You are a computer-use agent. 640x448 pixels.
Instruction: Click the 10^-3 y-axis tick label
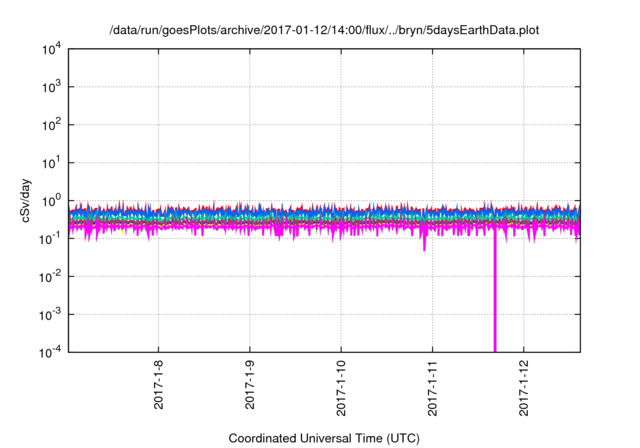(51, 315)
